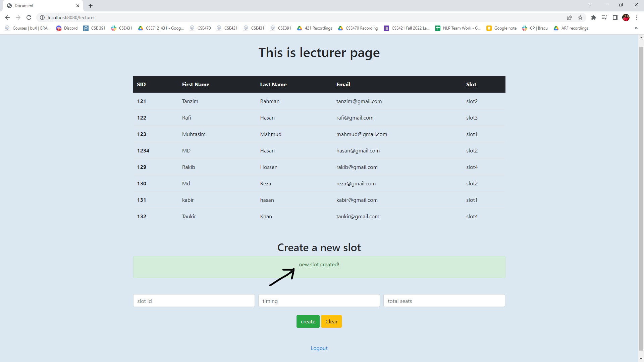
Task: Open the Discord bookmark
Action: click(67, 28)
